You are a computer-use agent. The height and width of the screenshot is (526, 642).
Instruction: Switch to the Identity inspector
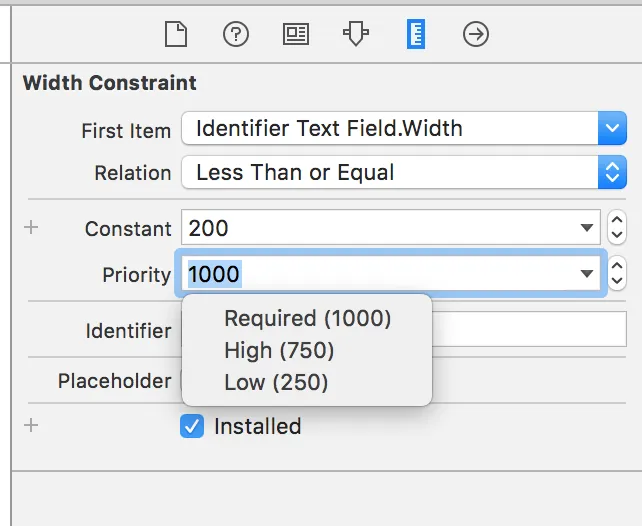click(296, 35)
